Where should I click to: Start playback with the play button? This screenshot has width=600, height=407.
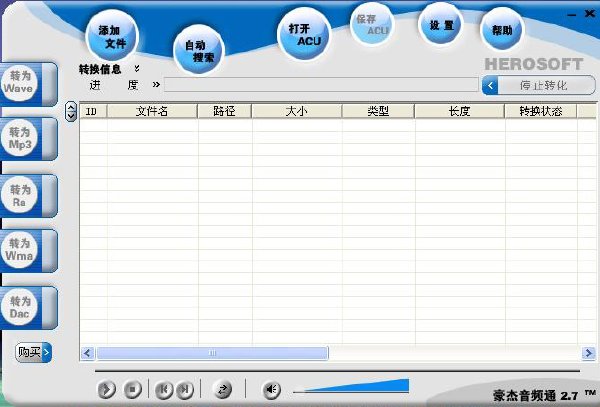tap(106, 389)
